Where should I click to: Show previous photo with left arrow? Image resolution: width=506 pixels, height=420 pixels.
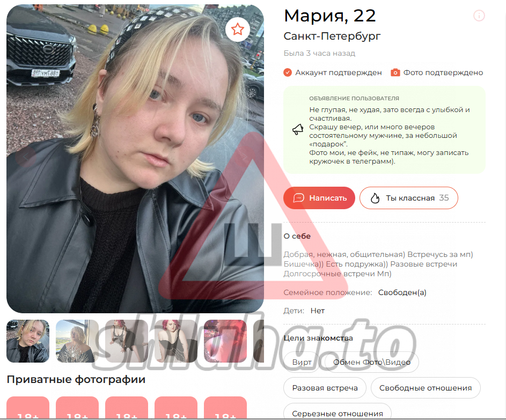[x=25, y=157]
